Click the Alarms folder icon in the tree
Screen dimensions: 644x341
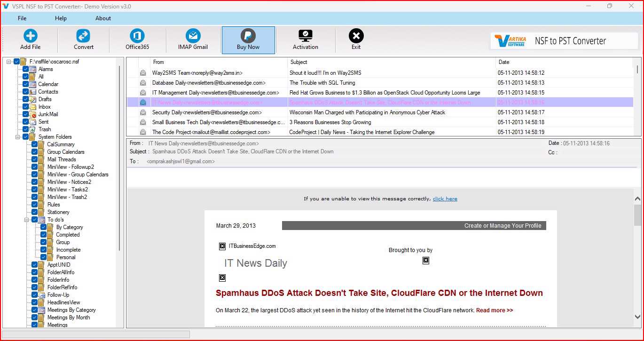point(33,69)
